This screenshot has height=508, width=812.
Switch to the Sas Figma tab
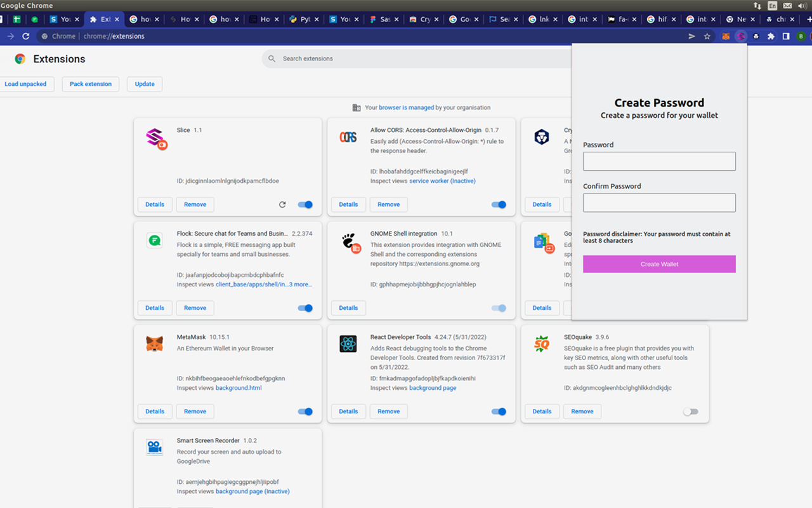click(x=383, y=19)
